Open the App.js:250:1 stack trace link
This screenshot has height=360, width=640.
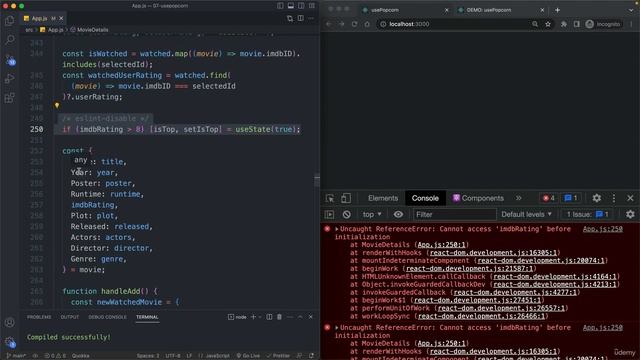point(441,245)
